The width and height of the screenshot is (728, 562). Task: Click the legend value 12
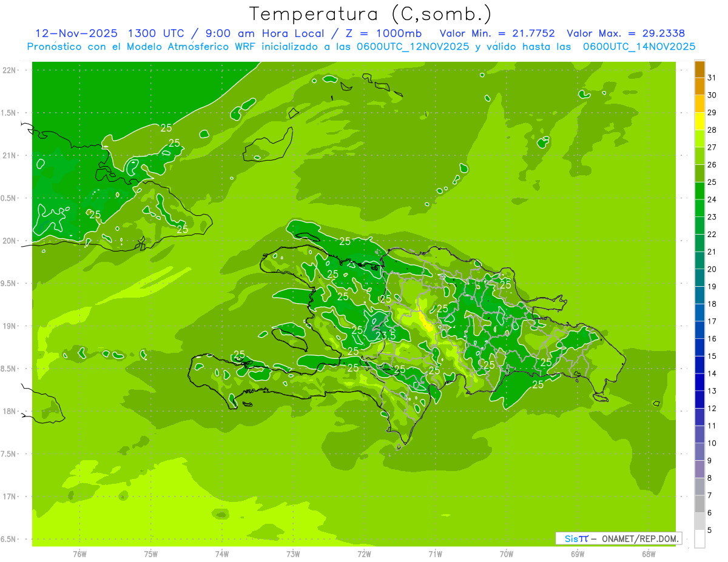[712, 409]
